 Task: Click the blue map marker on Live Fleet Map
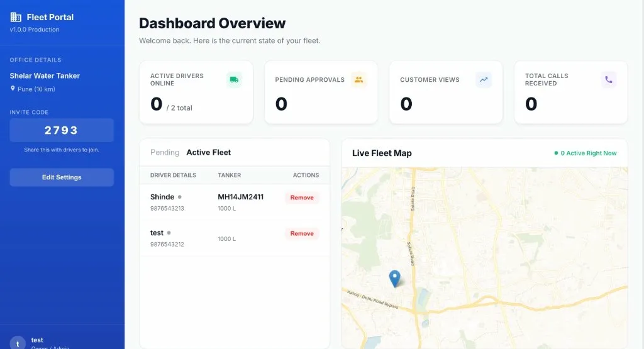point(395,279)
